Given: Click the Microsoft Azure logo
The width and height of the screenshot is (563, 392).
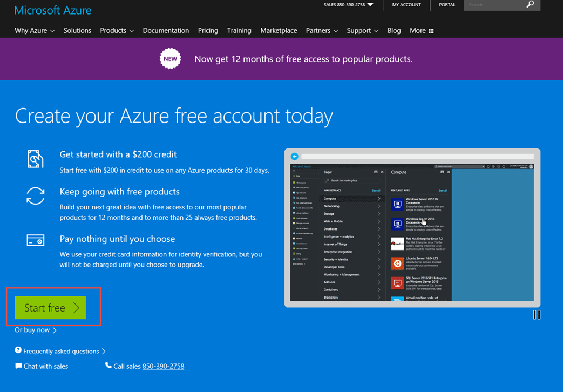Looking at the screenshot, I should [x=53, y=10].
